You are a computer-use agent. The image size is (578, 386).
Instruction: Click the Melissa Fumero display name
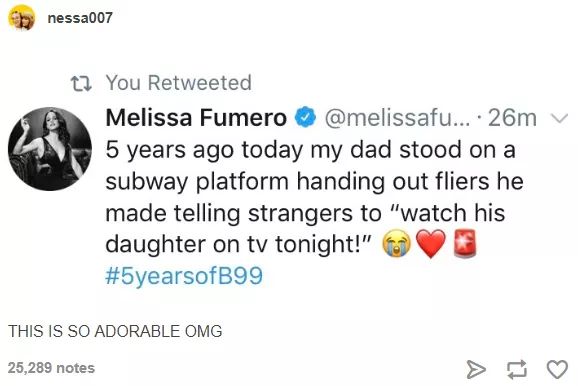click(x=196, y=118)
